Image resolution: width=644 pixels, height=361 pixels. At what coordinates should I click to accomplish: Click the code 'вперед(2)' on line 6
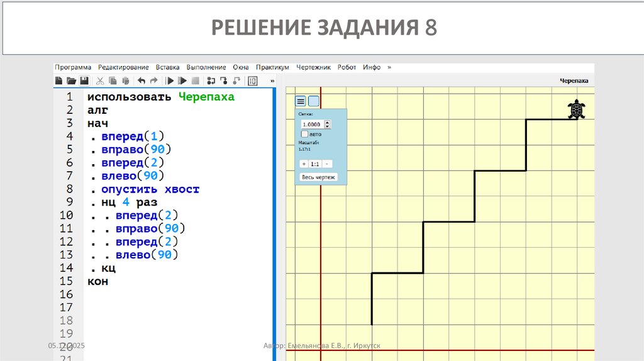[133, 163]
